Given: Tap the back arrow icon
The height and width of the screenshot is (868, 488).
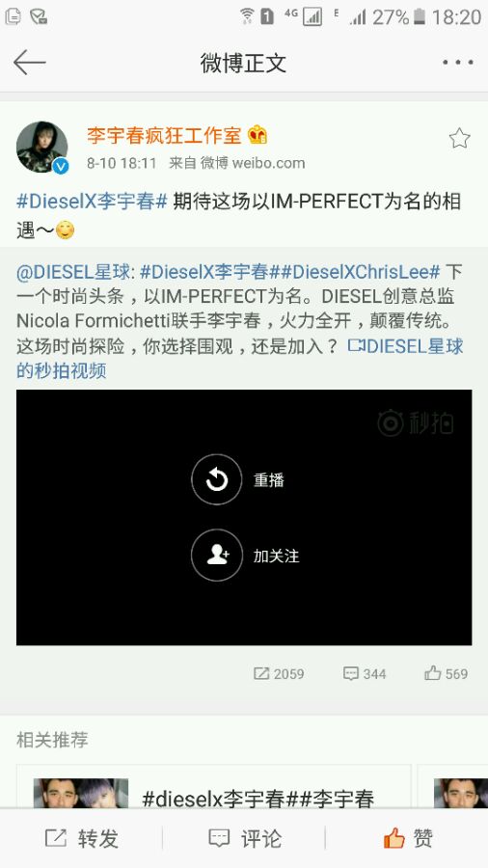Looking at the screenshot, I should [x=29, y=62].
